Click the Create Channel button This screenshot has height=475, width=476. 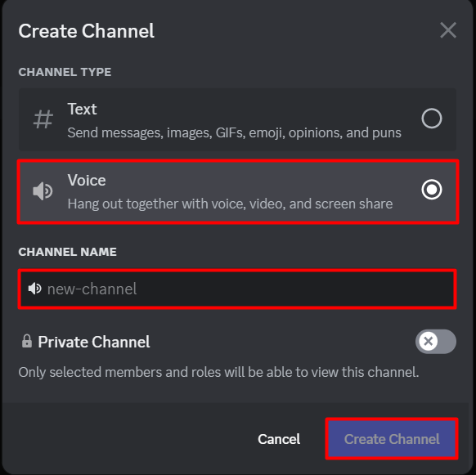(x=392, y=439)
